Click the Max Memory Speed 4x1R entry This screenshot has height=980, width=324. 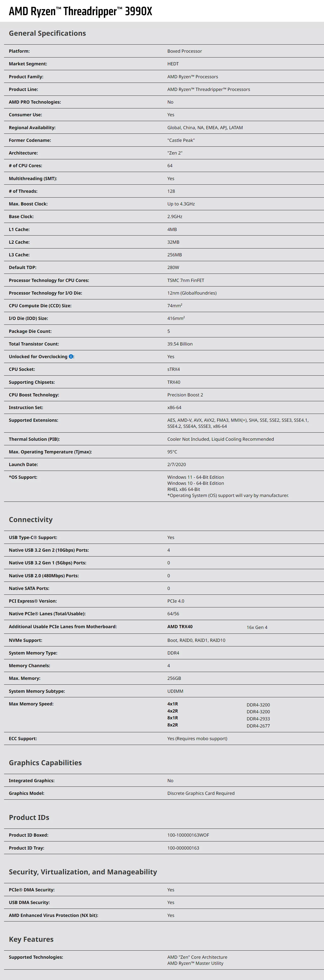point(173,704)
